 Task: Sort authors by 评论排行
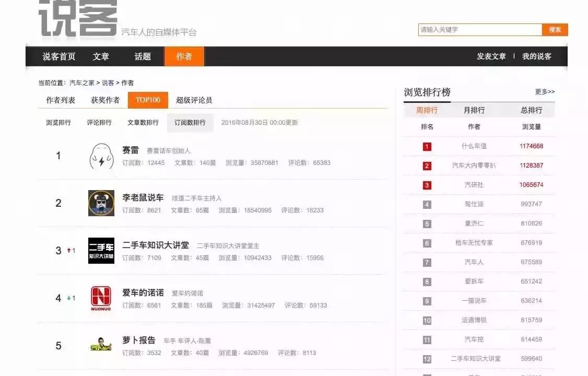pyautogui.click(x=99, y=123)
